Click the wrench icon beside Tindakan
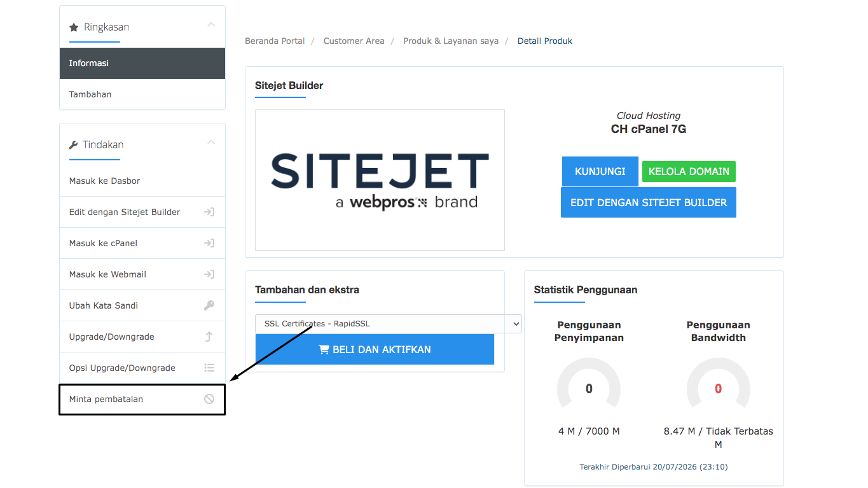Viewport: 868px width, 488px height. tap(74, 145)
